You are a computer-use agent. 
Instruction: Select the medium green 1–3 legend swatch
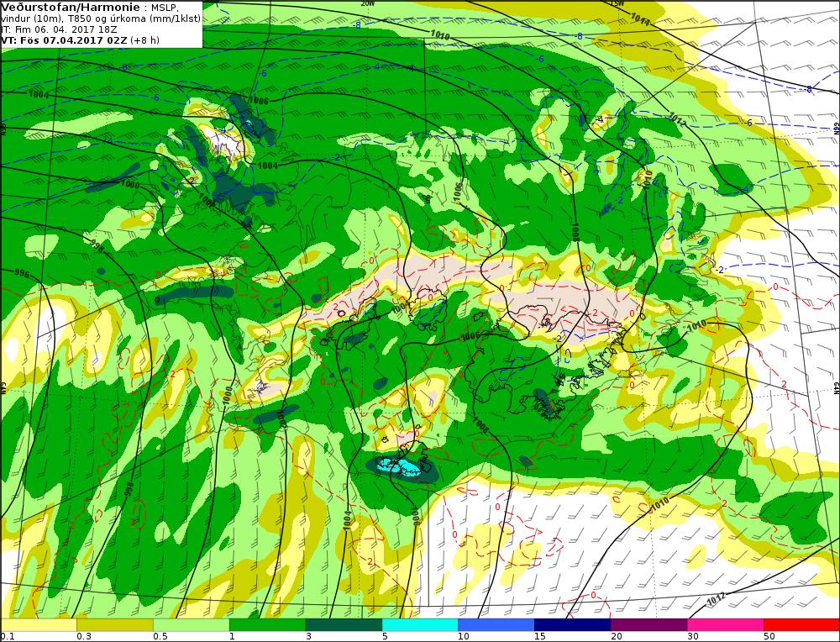click(267, 625)
